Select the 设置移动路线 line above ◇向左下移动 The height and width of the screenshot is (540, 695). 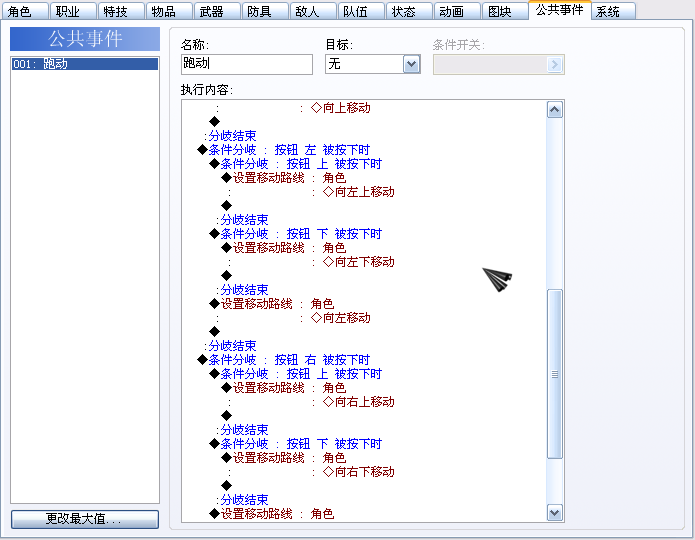point(284,248)
